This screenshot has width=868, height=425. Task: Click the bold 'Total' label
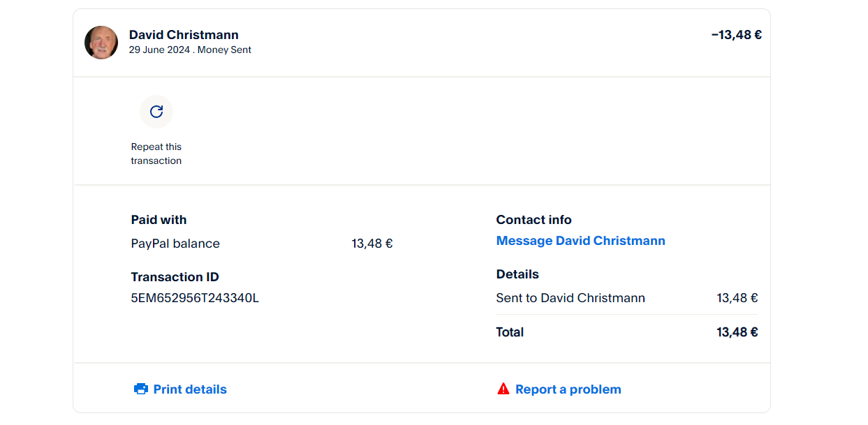click(x=510, y=332)
